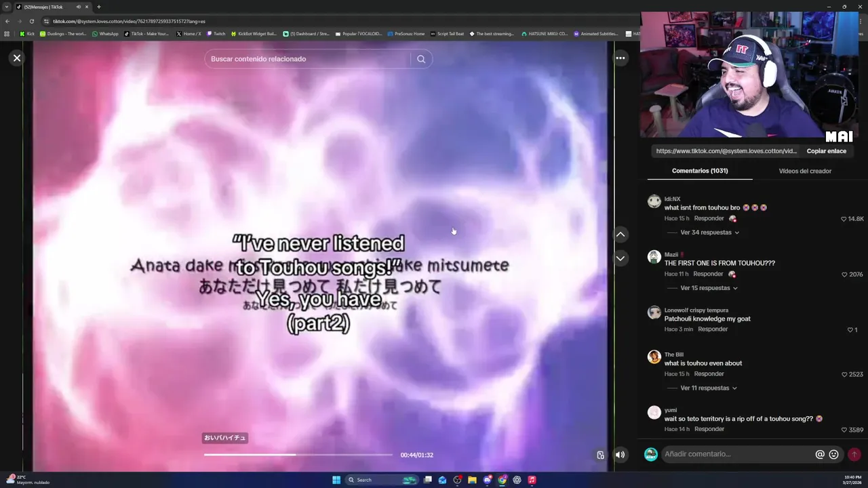Click the search magnifier in related content bar

tap(421, 59)
